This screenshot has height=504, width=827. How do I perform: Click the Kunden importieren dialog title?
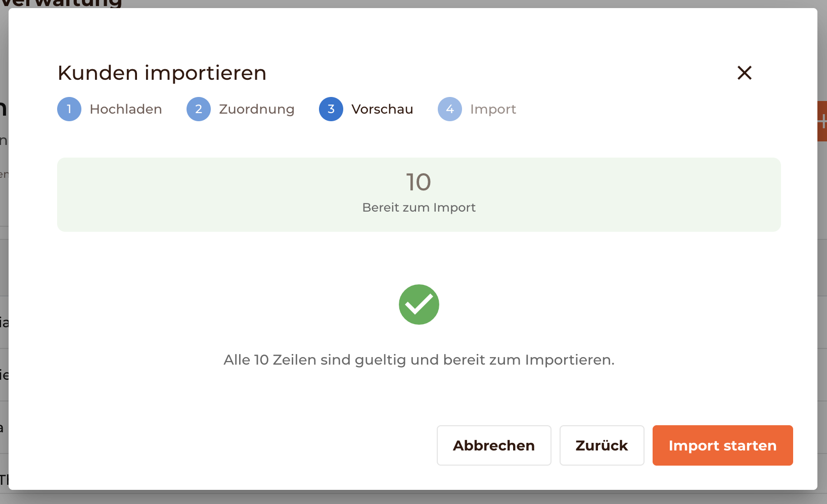click(x=162, y=73)
